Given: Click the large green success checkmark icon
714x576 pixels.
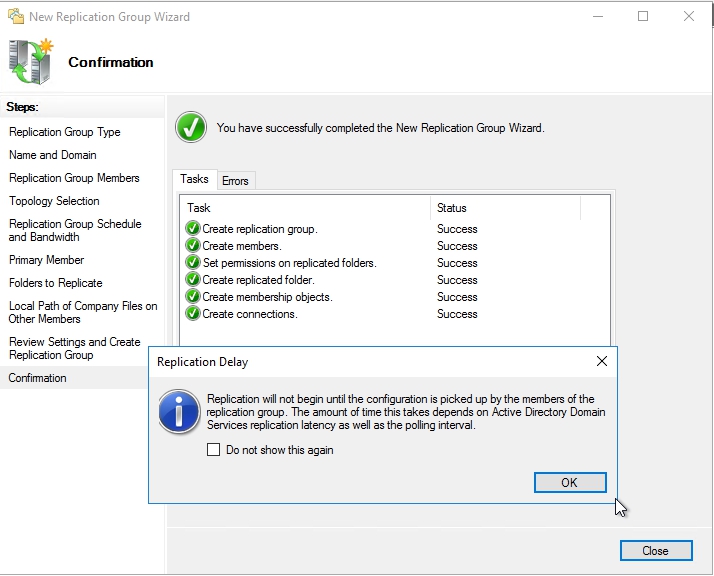Looking at the screenshot, I should tap(190, 127).
